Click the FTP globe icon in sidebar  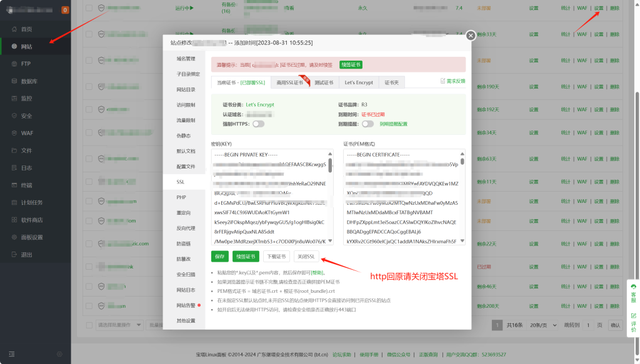[x=14, y=64]
